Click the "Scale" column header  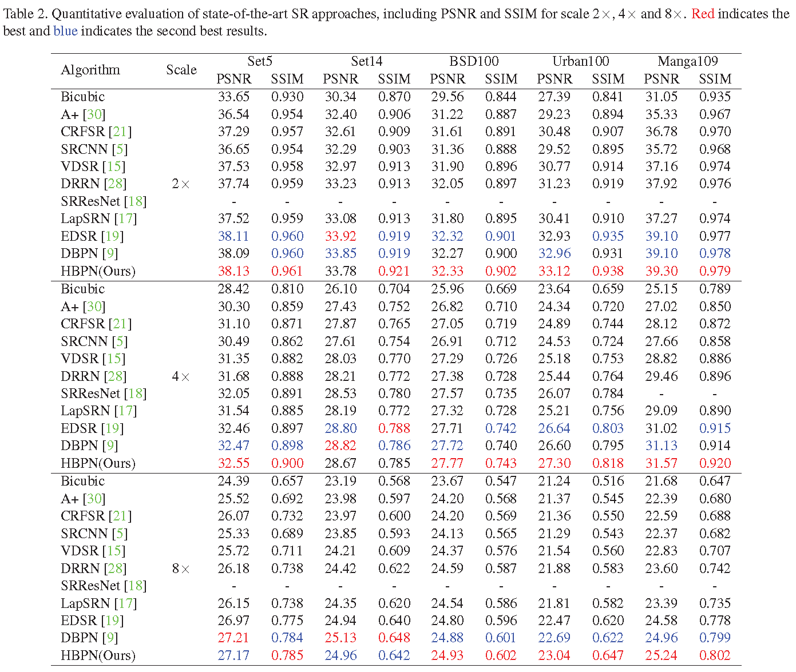(x=181, y=70)
